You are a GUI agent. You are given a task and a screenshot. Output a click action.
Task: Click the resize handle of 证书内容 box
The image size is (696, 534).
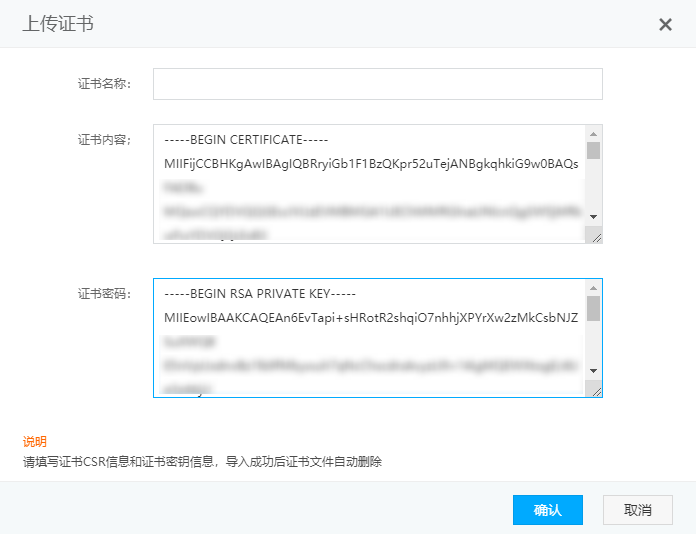596,236
